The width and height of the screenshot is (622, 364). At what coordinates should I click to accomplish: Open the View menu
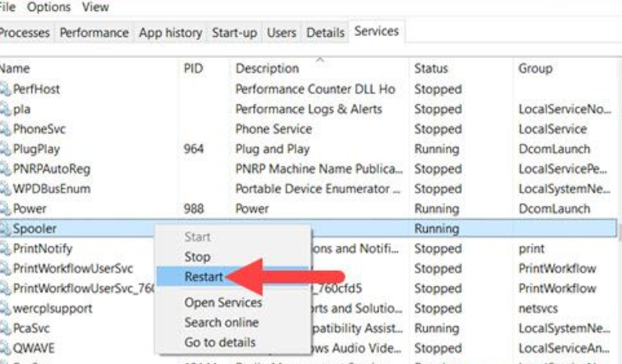(96, 7)
